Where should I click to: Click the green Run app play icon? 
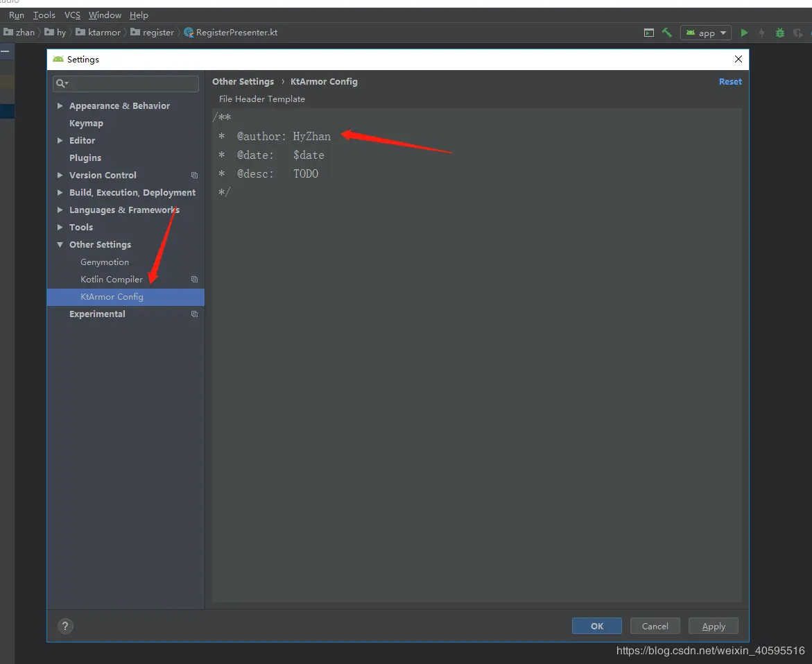coord(744,33)
